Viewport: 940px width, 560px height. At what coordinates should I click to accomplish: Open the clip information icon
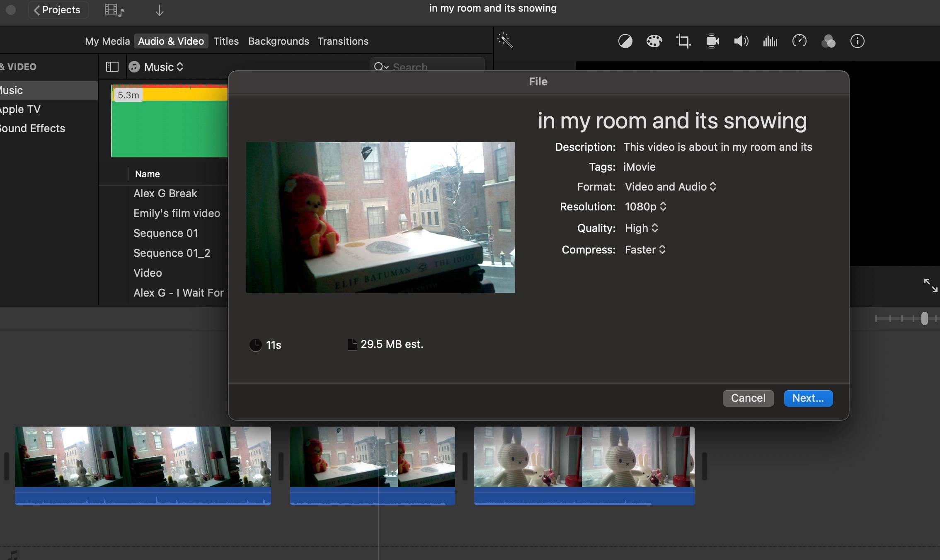coord(857,41)
